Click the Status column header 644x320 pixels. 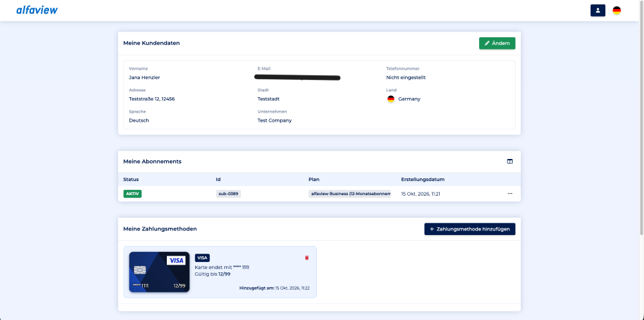[x=131, y=180]
